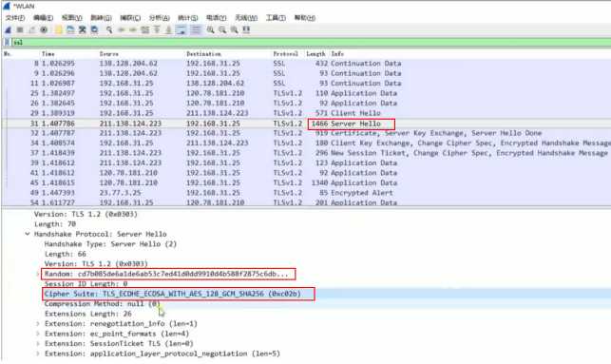The image size is (611, 364).
Task: Sort by the Length column header
Action: pyautogui.click(x=315, y=54)
